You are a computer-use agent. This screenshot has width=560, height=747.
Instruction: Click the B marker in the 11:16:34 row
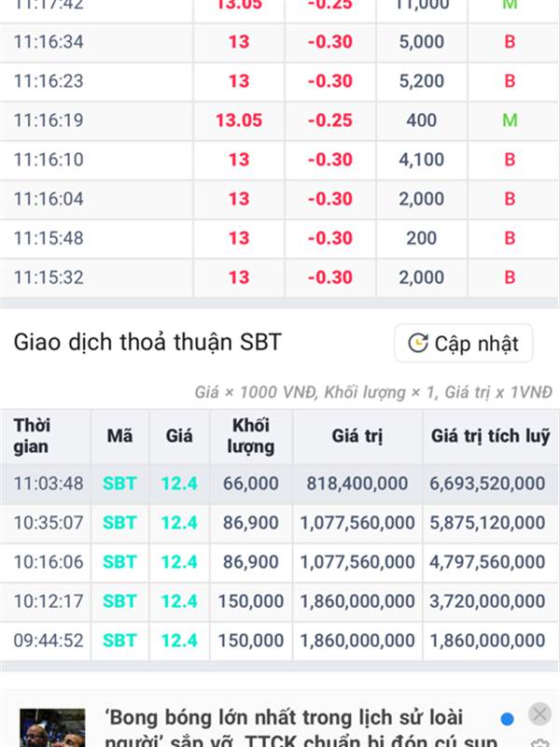[510, 42]
